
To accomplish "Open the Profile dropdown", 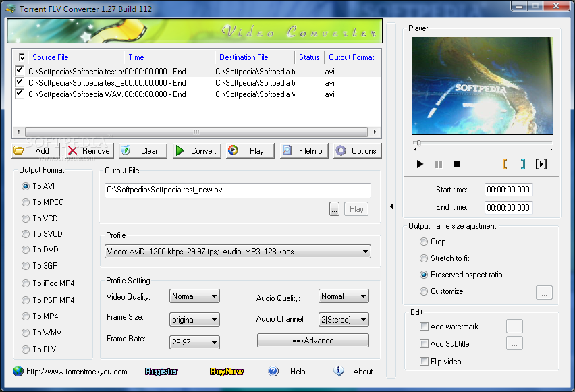I will 238,252.
